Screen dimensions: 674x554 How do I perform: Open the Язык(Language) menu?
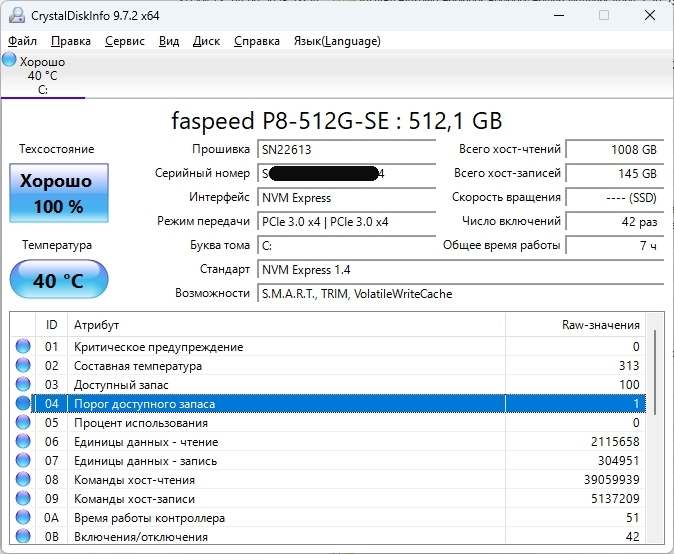click(x=336, y=41)
